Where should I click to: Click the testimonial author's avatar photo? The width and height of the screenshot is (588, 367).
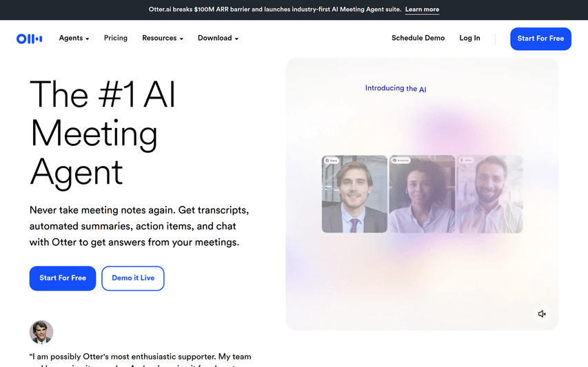click(x=41, y=332)
